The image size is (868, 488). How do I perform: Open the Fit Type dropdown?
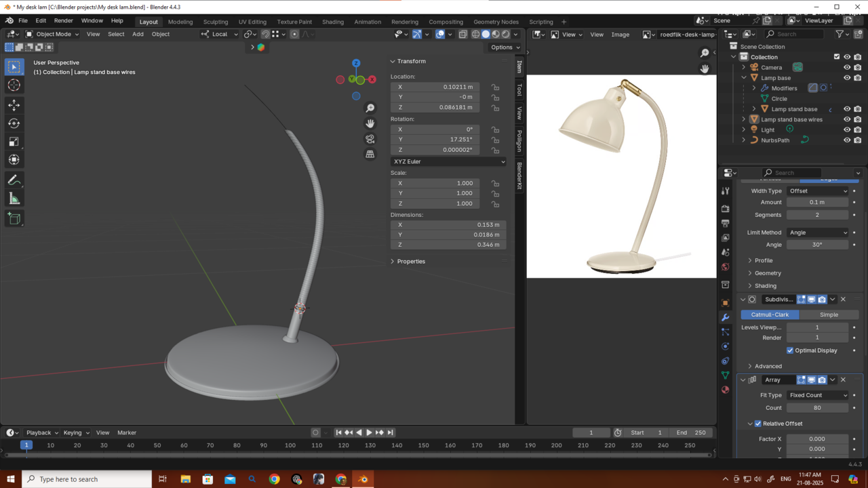(x=817, y=395)
